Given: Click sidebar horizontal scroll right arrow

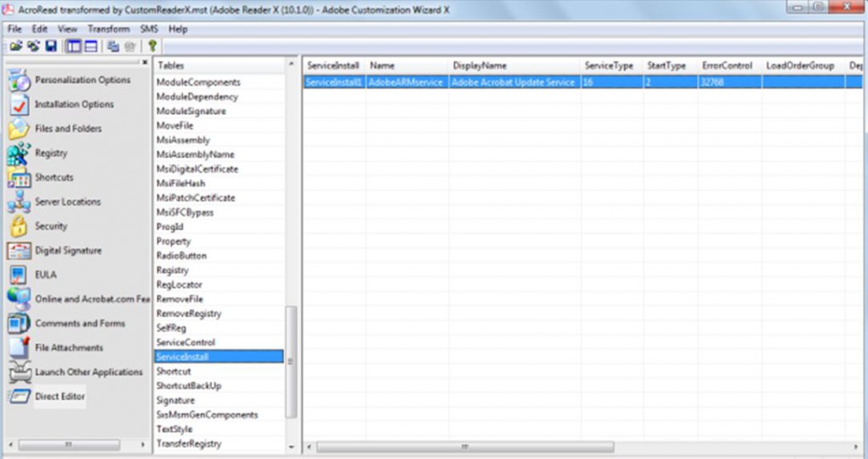Looking at the screenshot, I should tap(142, 445).
